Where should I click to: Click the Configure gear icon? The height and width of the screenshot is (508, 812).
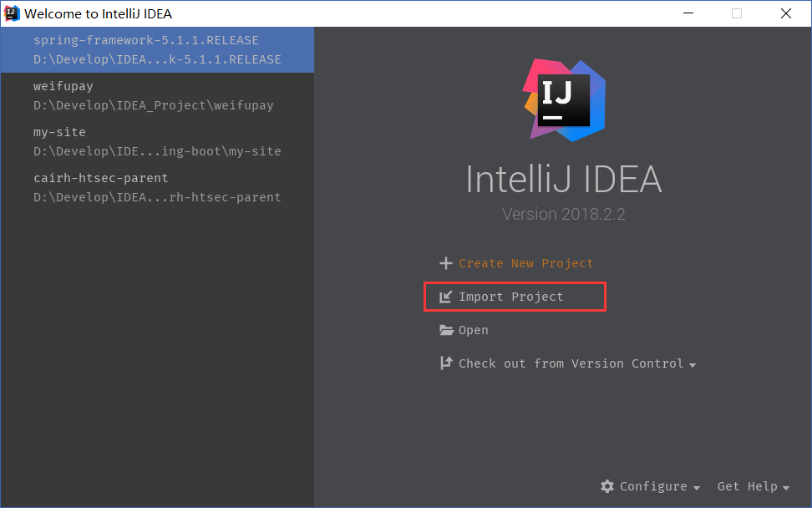click(x=607, y=486)
